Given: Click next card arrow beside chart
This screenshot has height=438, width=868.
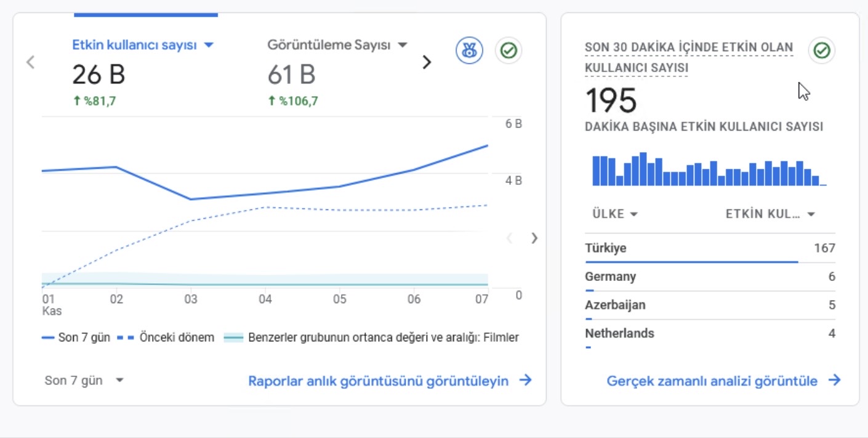Looking at the screenshot, I should pos(534,238).
